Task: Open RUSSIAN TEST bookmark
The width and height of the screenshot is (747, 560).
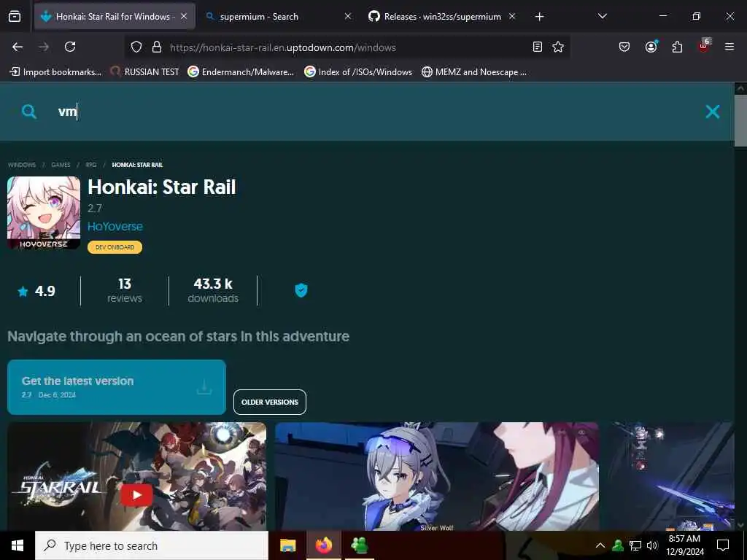Action: point(145,72)
